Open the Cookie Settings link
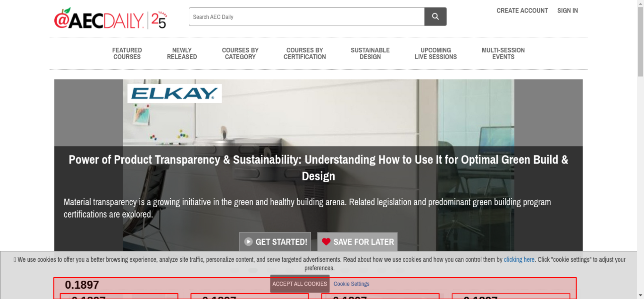This screenshot has height=299, width=644. click(x=351, y=284)
